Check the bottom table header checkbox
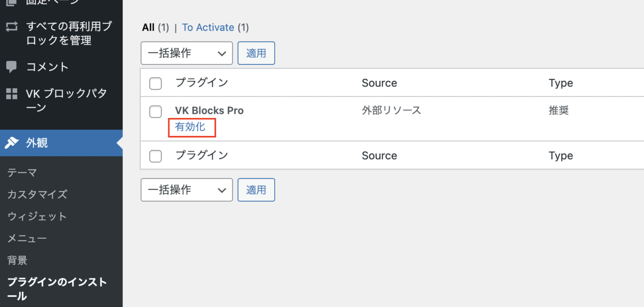This screenshot has height=307, width=644. pyautogui.click(x=155, y=156)
